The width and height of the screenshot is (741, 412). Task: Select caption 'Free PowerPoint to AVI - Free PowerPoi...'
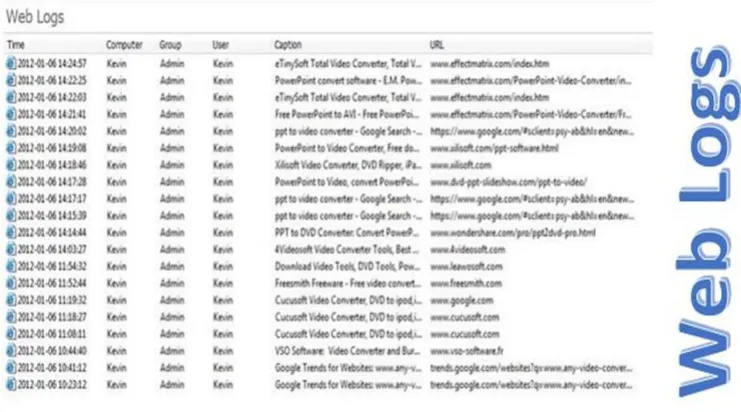tap(347, 114)
